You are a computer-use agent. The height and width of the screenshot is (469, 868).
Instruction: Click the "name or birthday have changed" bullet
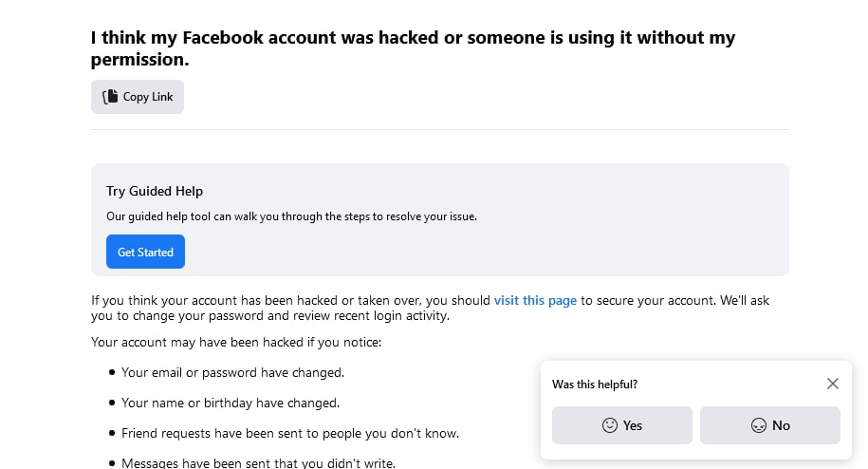pos(231,403)
